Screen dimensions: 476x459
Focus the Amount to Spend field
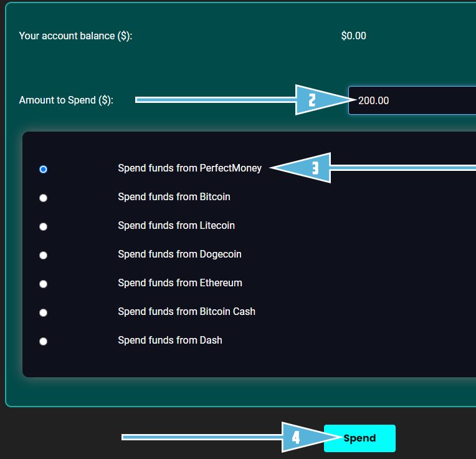pyautogui.click(x=412, y=100)
